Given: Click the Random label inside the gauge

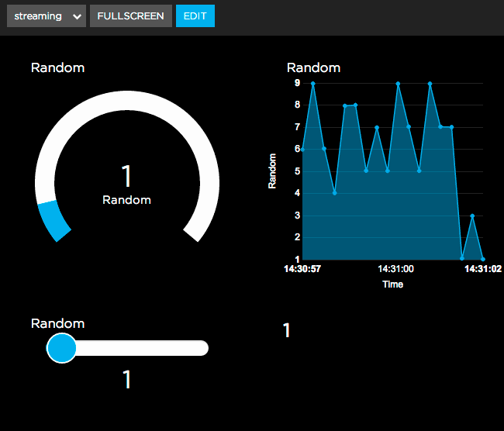Looking at the screenshot, I should pyautogui.click(x=126, y=200).
